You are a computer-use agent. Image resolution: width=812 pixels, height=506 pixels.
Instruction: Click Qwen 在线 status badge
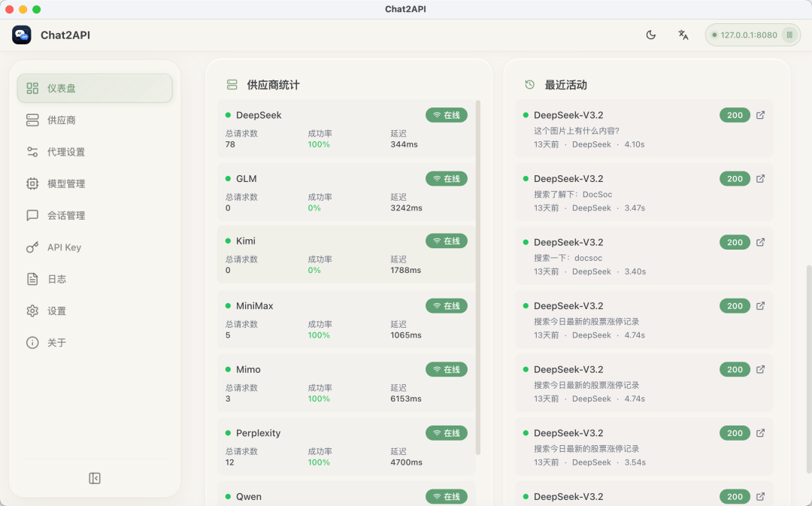pyautogui.click(x=447, y=497)
